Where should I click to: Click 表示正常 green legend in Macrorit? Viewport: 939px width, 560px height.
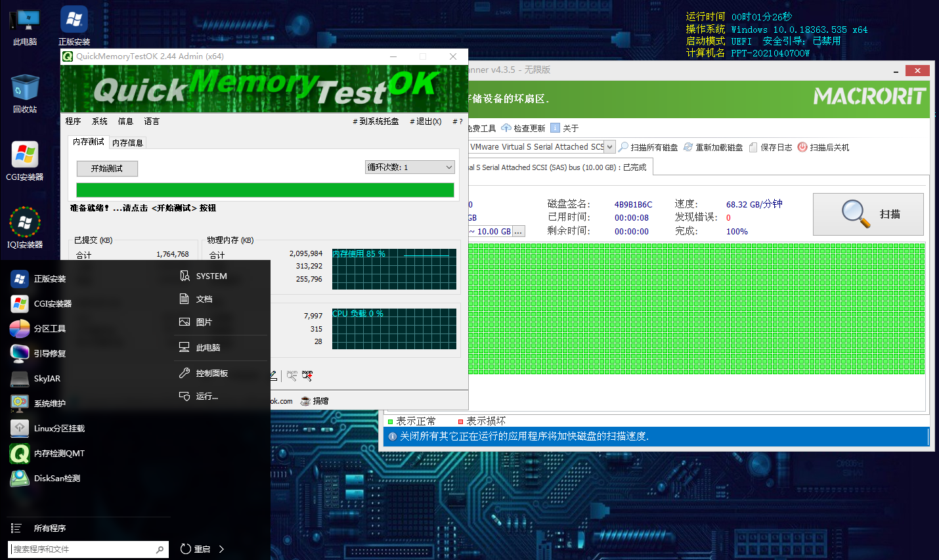tap(412, 421)
